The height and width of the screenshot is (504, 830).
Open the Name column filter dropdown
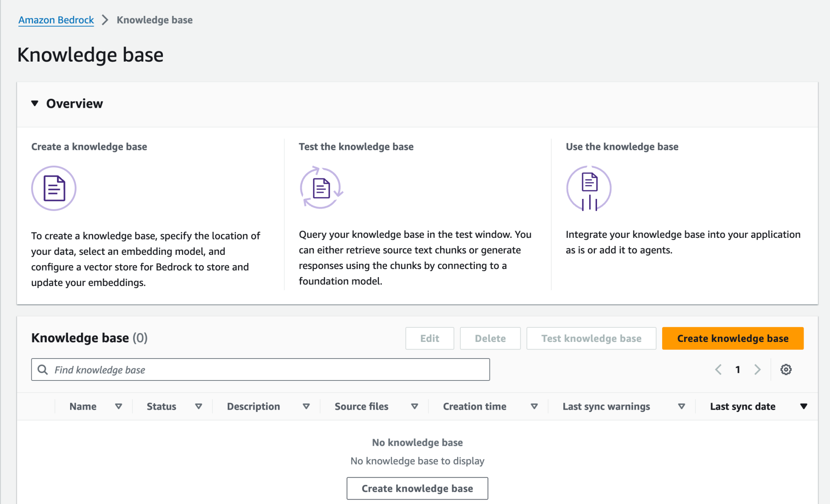119,406
